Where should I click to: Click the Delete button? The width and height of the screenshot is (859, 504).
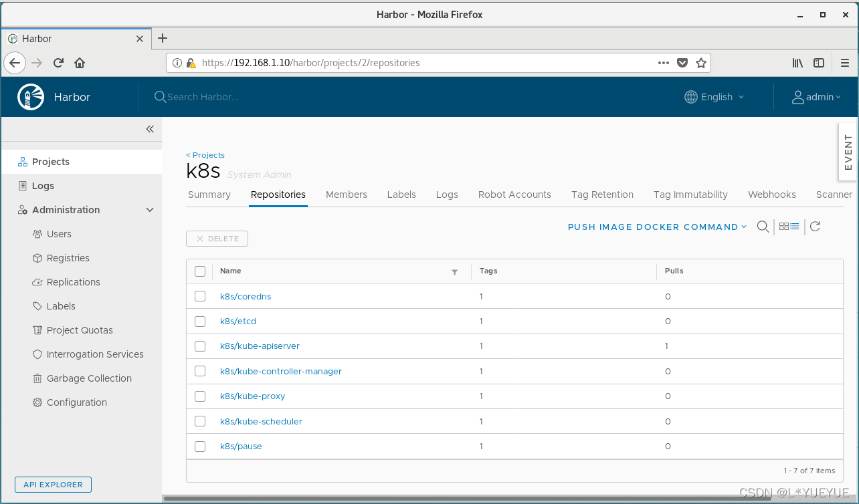217,239
